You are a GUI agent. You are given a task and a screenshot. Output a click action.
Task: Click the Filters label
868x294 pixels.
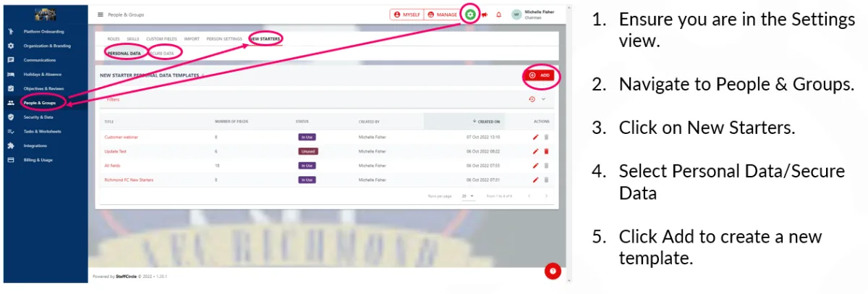click(x=113, y=99)
